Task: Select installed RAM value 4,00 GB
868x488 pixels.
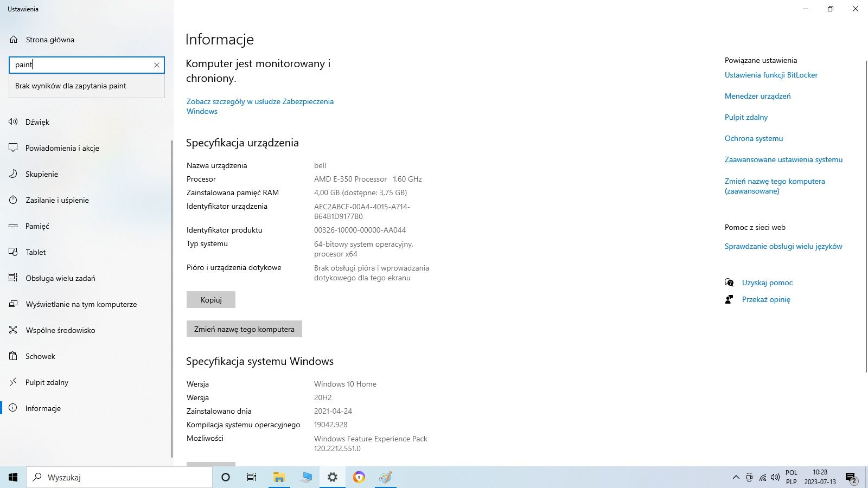Action: (360, 192)
